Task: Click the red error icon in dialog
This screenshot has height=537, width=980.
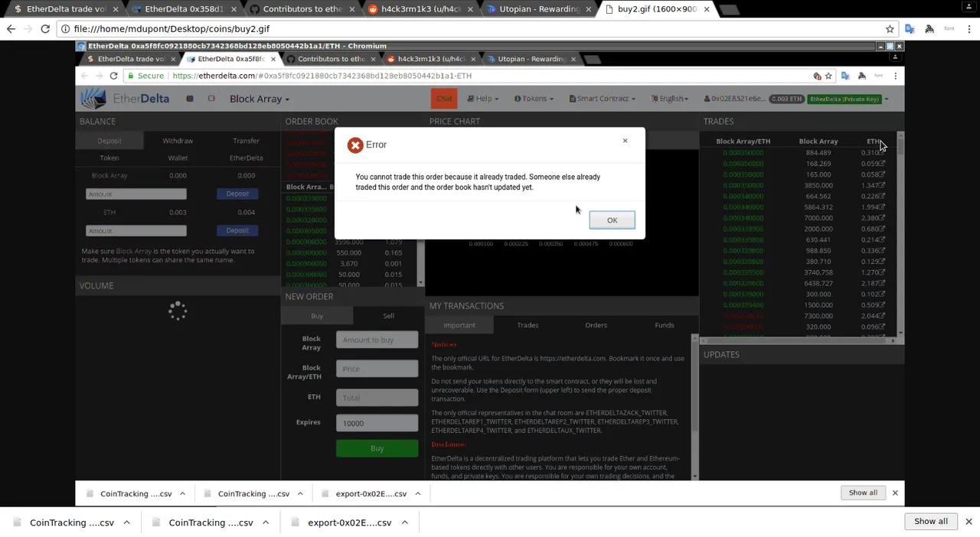Action: (x=355, y=145)
